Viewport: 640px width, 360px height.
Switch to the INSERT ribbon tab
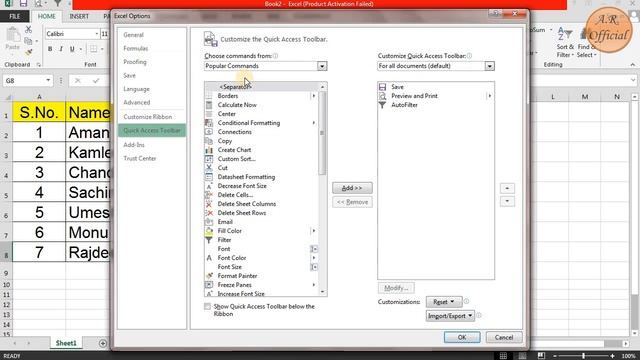79,16
